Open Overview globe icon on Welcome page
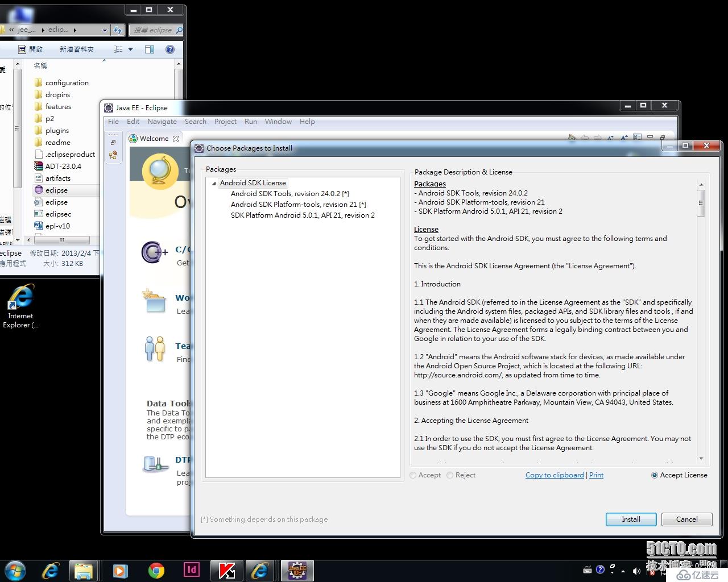The height and width of the screenshot is (582, 728). coord(160,172)
